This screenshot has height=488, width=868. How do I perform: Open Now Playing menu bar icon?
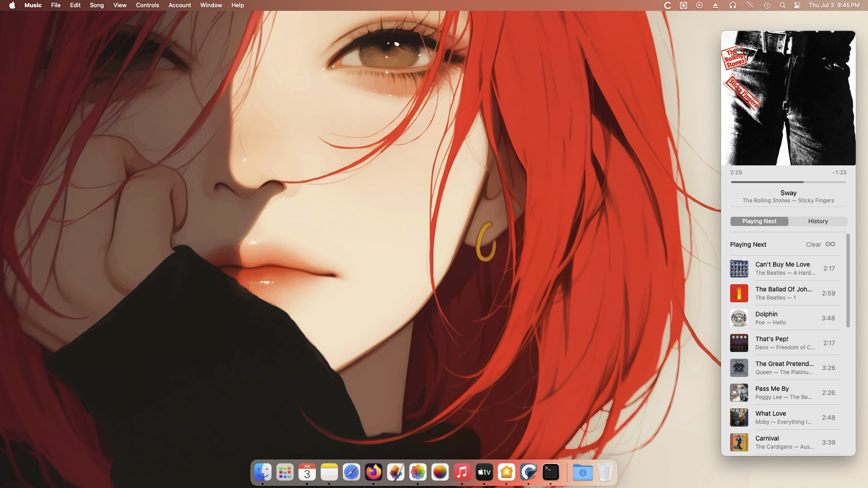click(699, 5)
